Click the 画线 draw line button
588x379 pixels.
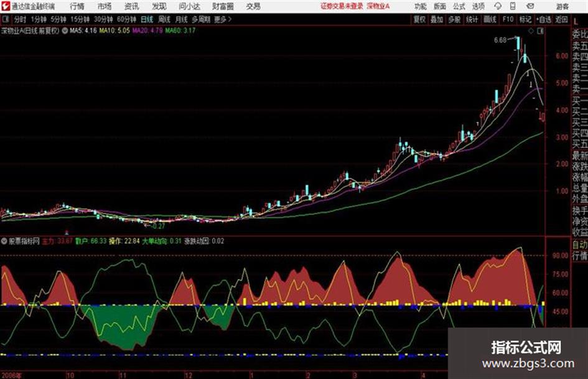490,19
